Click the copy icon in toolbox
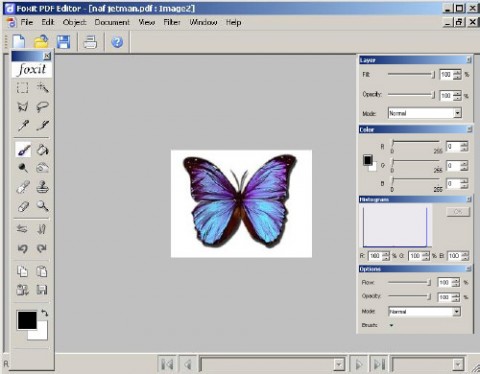Viewport: 480px width, 374px height. [22, 271]
